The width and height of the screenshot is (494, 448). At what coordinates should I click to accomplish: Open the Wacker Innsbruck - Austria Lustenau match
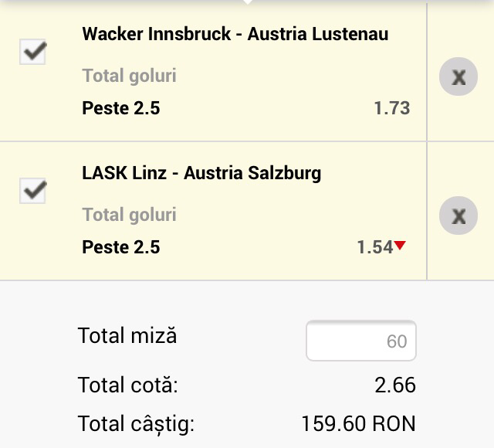pos(235,34)
